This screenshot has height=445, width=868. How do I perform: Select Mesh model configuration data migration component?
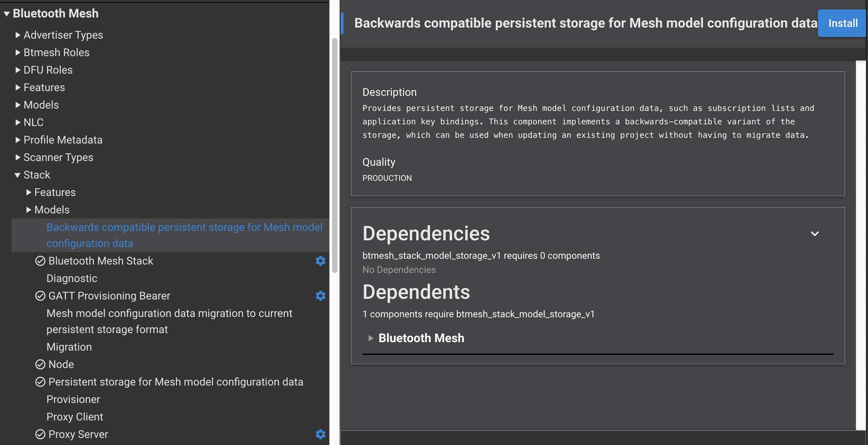tap(169, 321)
